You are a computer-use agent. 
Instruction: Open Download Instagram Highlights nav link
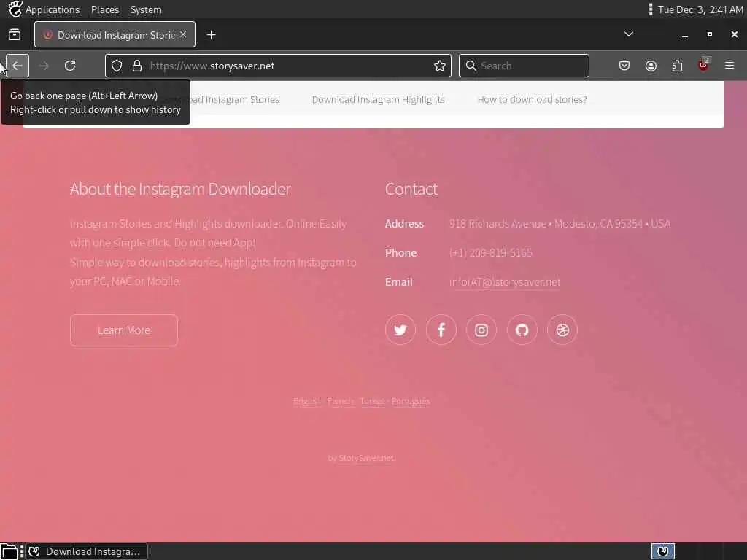[379, 99]
